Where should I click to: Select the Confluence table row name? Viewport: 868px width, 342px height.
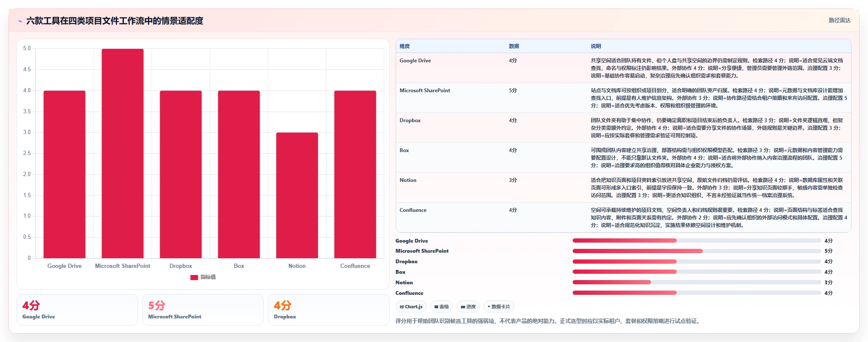[413, 210]
